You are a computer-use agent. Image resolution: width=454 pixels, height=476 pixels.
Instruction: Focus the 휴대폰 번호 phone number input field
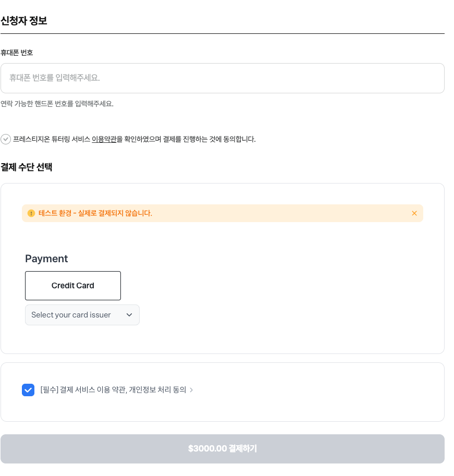[223, 78]
